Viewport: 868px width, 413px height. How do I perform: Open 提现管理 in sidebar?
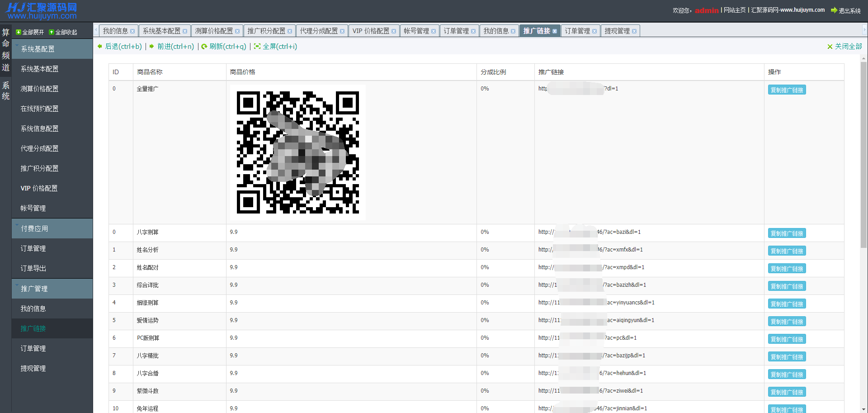(x=52, y=368)
